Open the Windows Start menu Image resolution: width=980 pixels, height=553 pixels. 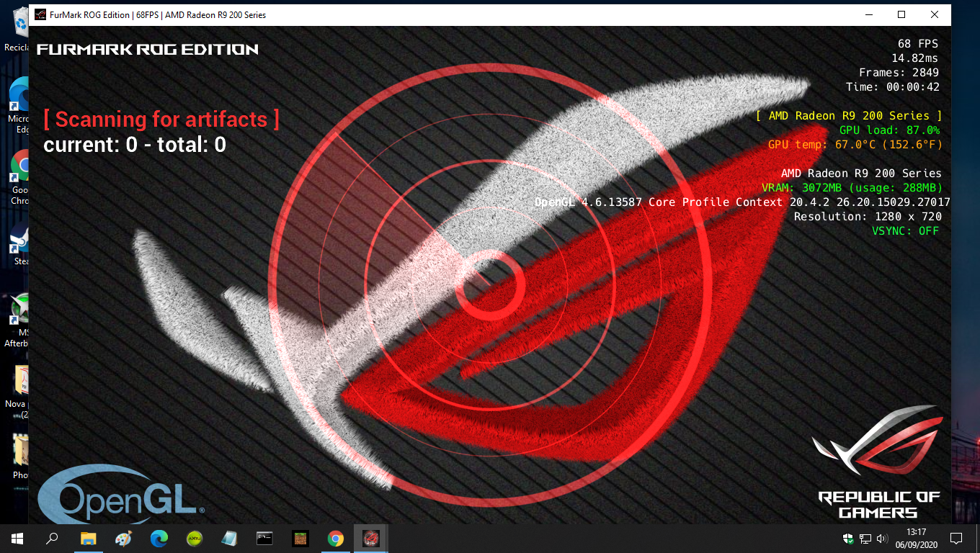point(17,538)
